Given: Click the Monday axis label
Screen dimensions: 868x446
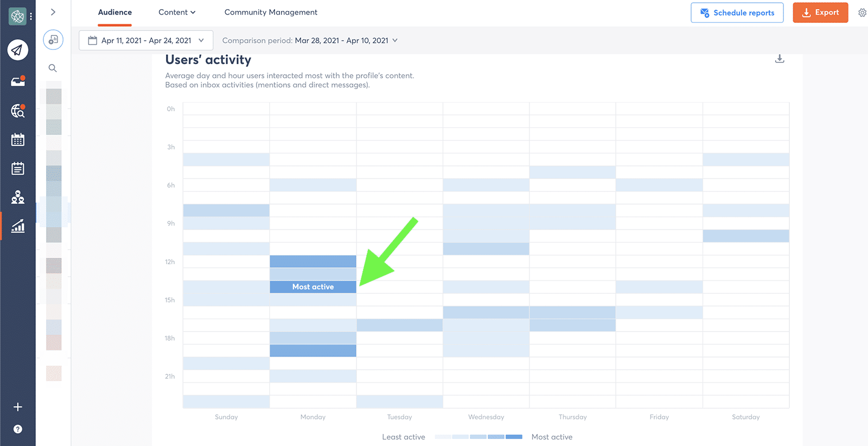Looking at the screenshot, I should tap(313, 417).
